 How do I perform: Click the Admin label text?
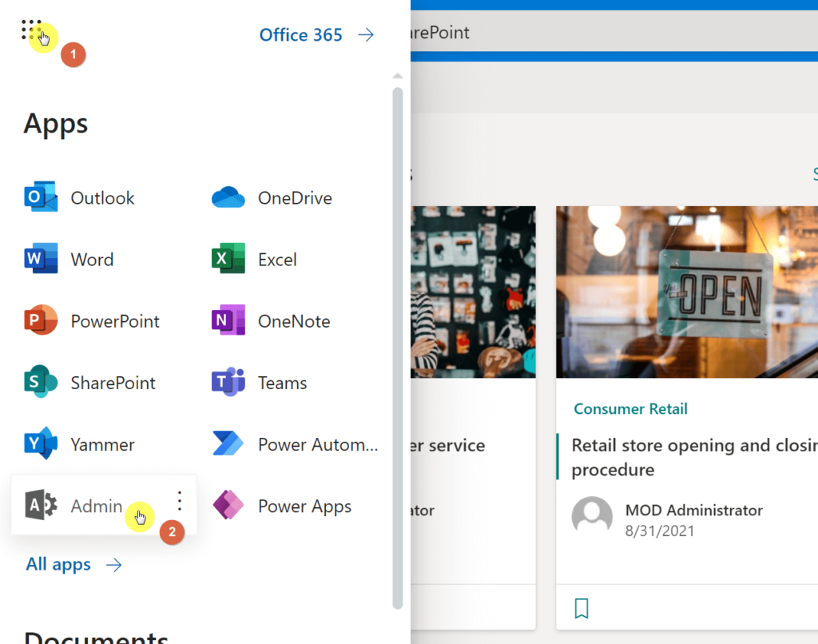[x=97, y=506]
